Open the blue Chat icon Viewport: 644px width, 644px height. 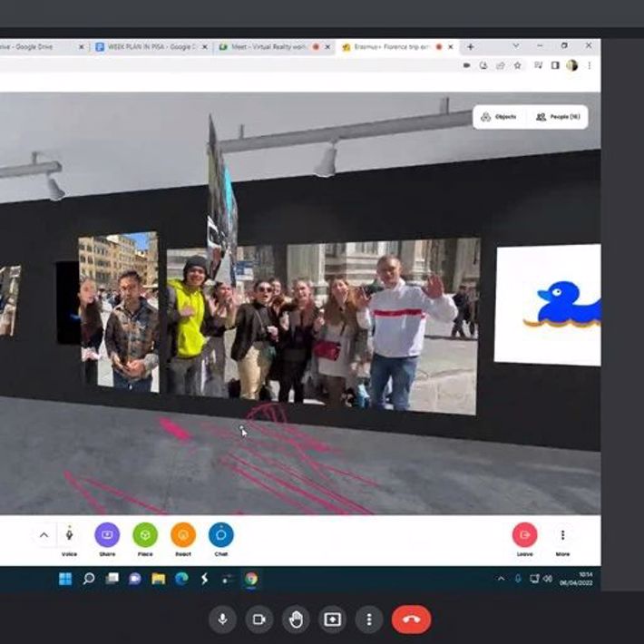221,535
